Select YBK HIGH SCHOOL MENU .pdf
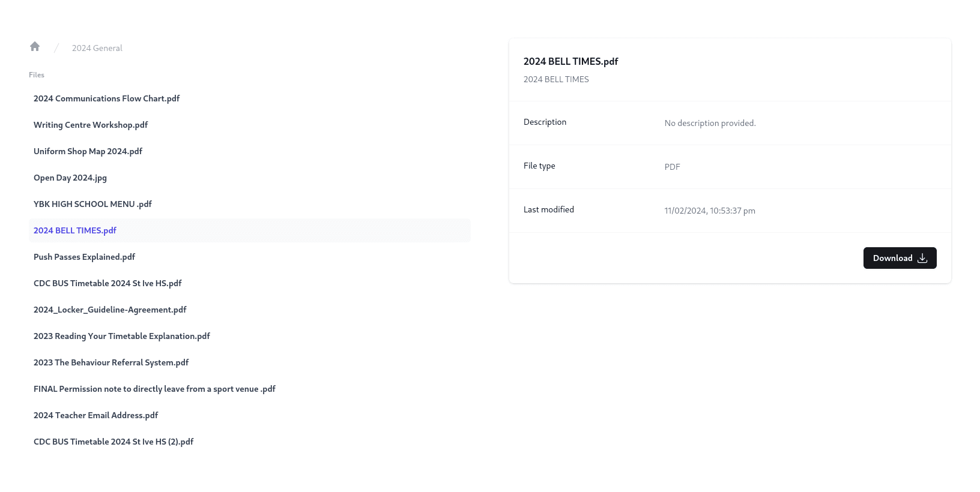The image size is (980, 492). click(x=92, y=204)
